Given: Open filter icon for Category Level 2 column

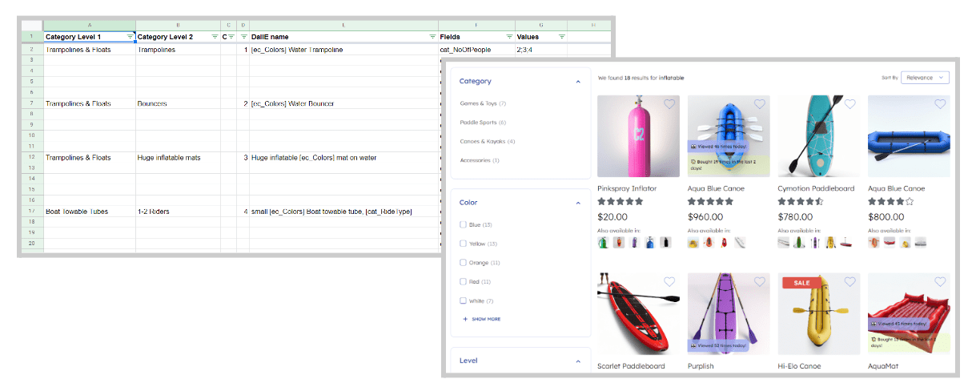Looking at the screenshot, I should (215, 37).
